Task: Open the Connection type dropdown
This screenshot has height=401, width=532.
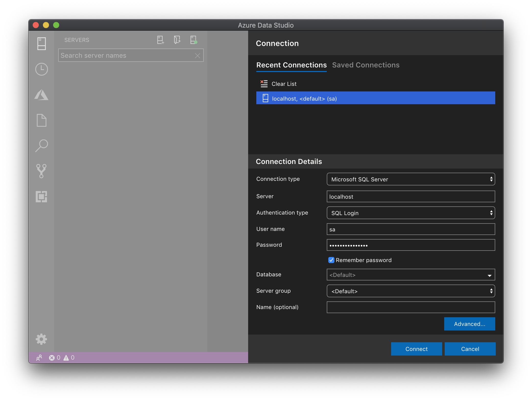Action: click(410, 179)
